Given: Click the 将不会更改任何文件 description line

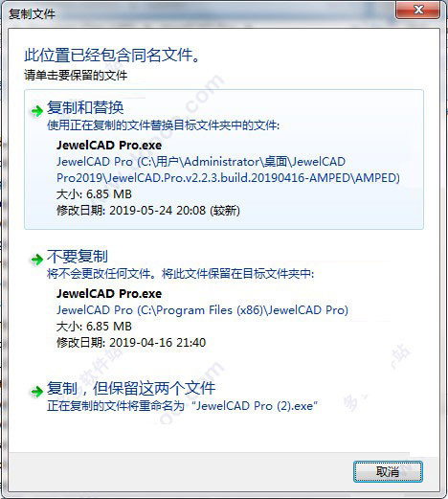Looking at the screenshot, I should [181, 274].
